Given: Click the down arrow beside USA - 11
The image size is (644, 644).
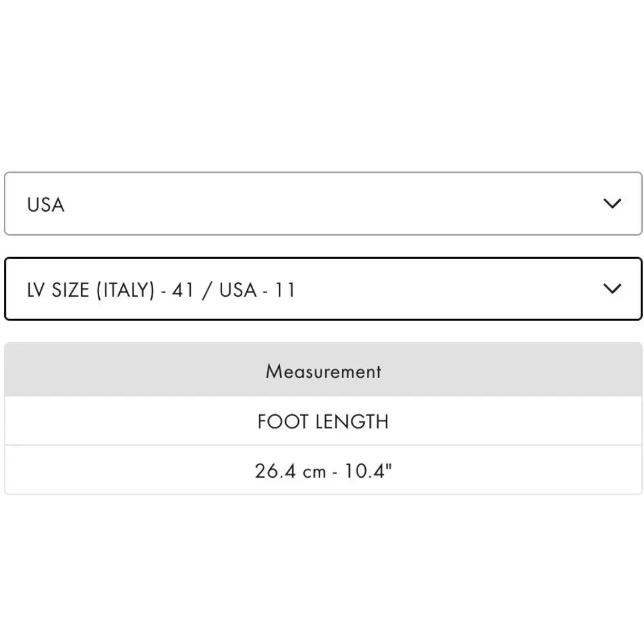Looking at the screenshot, I should (612, 289).
